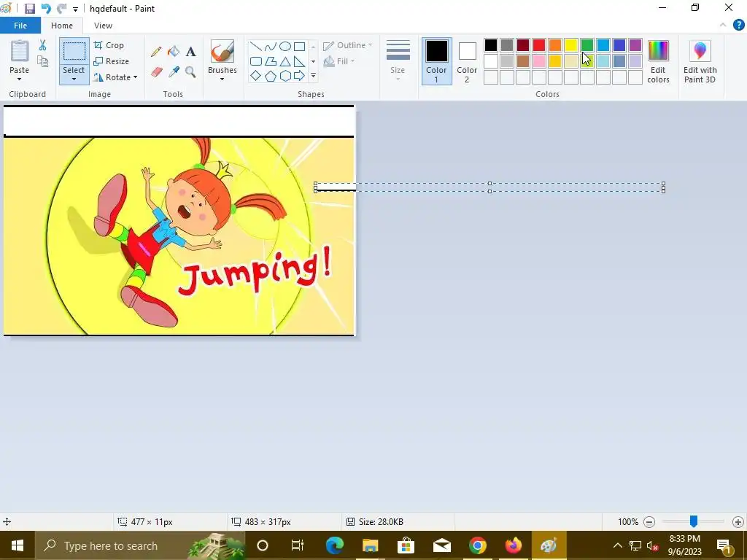This screenshot has width=747, height=560.
Task: Collapse the ribbon with chevron
Action: (x=723, y=26)
